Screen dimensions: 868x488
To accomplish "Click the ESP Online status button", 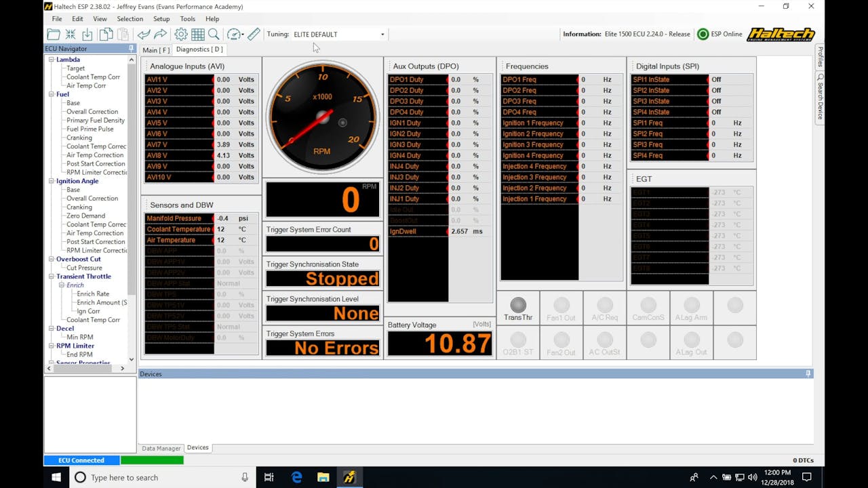I will [x=719, y=34].
